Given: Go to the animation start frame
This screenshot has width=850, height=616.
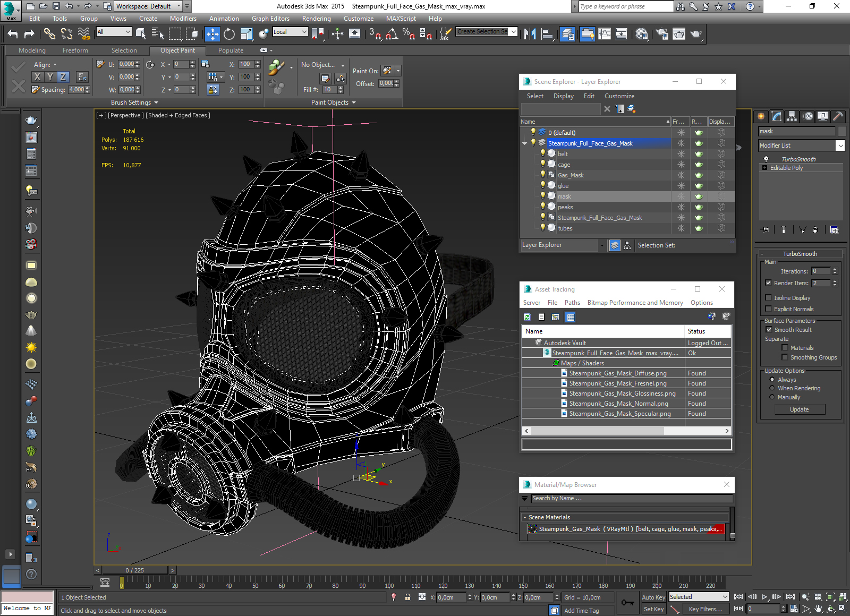Looking at the screenshot, I should click(738, 597).
